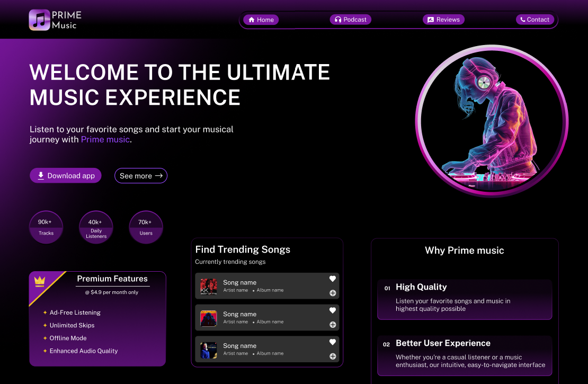Viewport: 588px width, 384px height.
Task: Add the first song using plus icon
Action: [333, 293]
